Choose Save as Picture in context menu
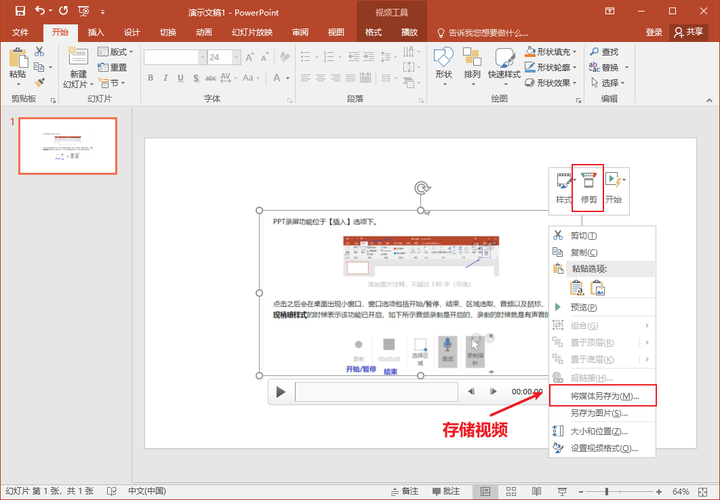Image resolution: width=720 pixels, height=500 pixels. coord(602,413)
